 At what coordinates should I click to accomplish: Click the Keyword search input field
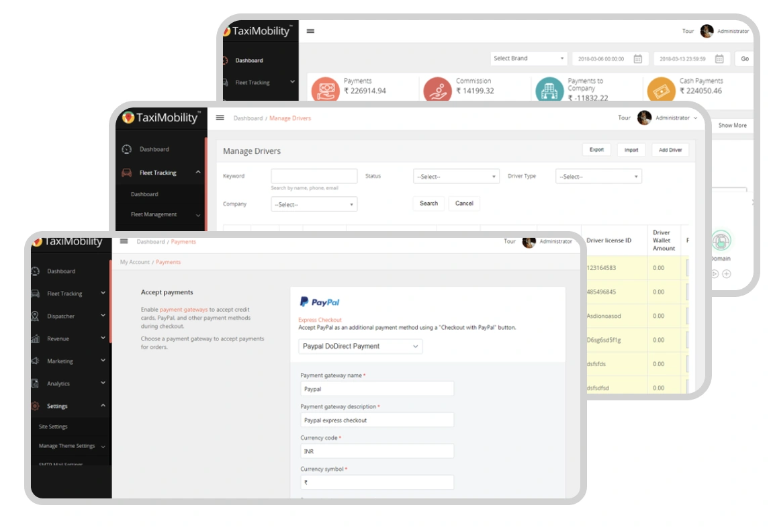[x=314, y=176]
